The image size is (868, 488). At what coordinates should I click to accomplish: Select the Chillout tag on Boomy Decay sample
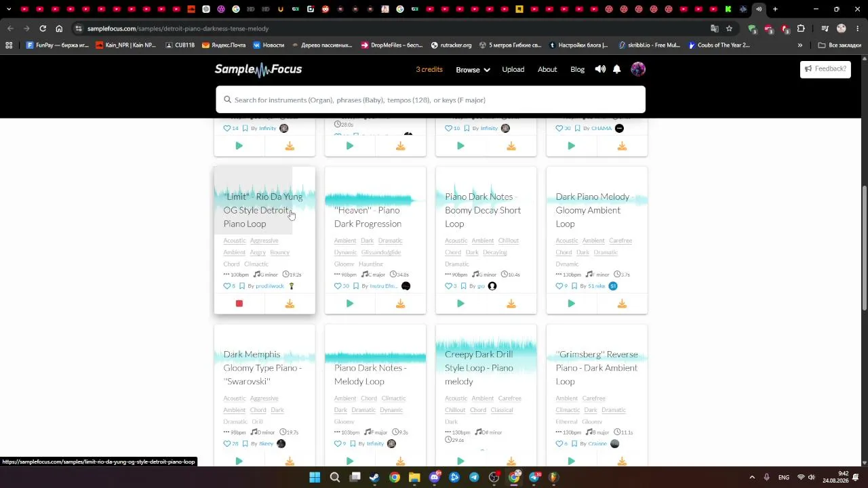(509, 241)
